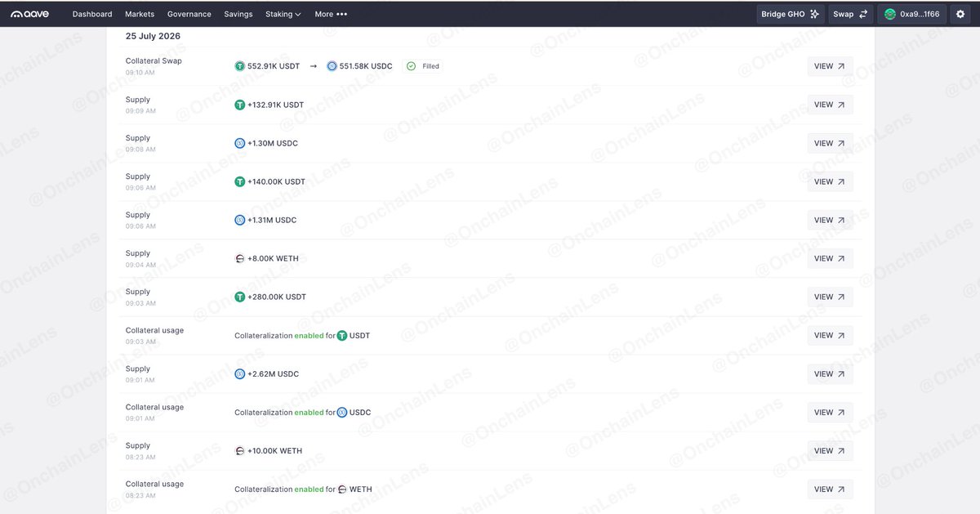980x514 pixels.
Task: Select the Collateral Swap label
Action: (154, 61)
